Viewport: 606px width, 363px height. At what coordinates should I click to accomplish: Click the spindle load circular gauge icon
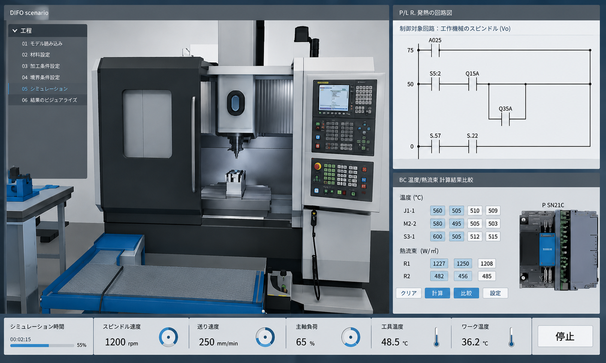click(x=351, y=337)
